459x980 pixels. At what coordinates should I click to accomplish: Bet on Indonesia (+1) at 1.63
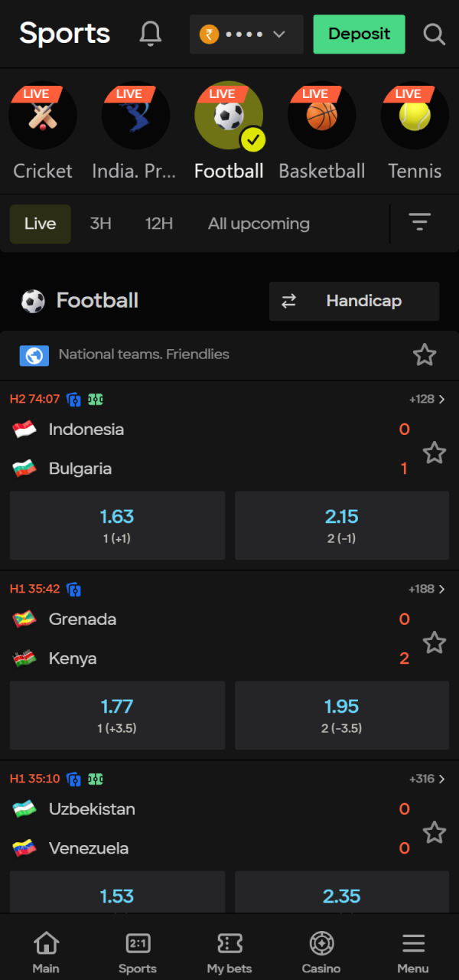pyautogui.click(x=117, y=525)
